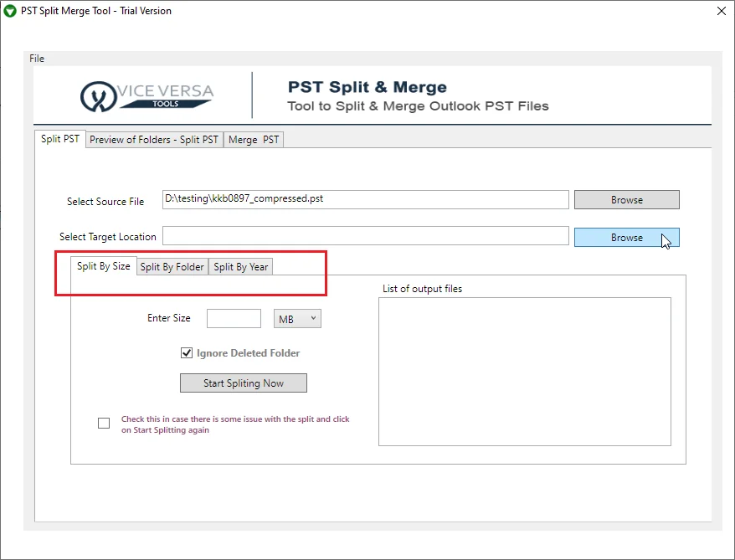This screenshot has width=735, height=560.
Task: Click 'Tool to Split & Merge Outlook PST Files' text
Action: pyautogui.click(x=418, y=106)
